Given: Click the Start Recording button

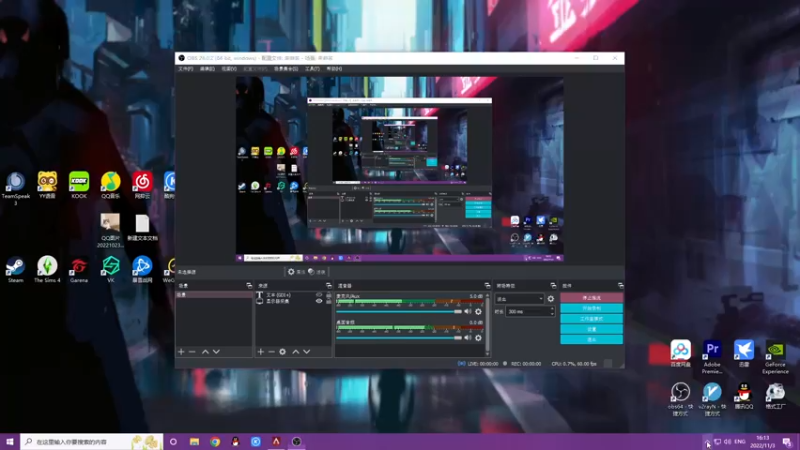Looking at the screenshot, I should coord(591,308).
